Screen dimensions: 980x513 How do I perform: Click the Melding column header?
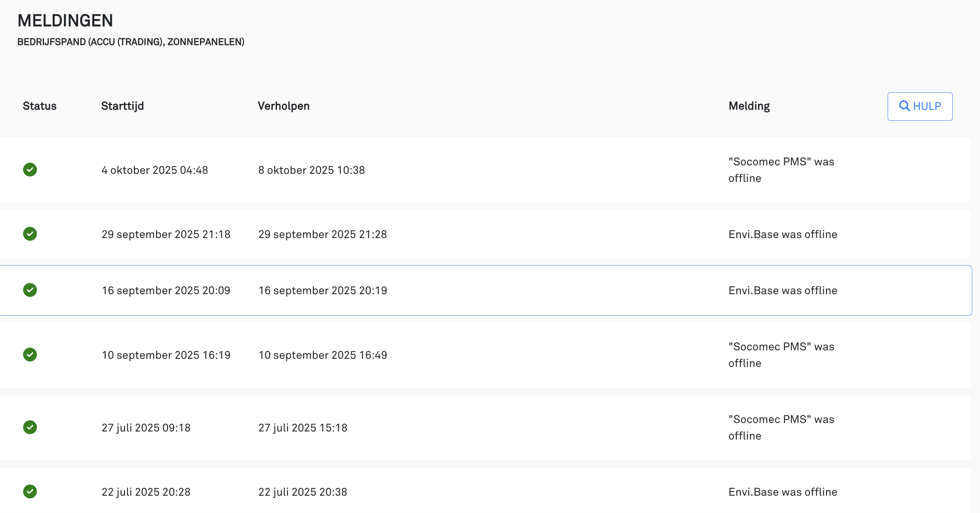point(749,106)
